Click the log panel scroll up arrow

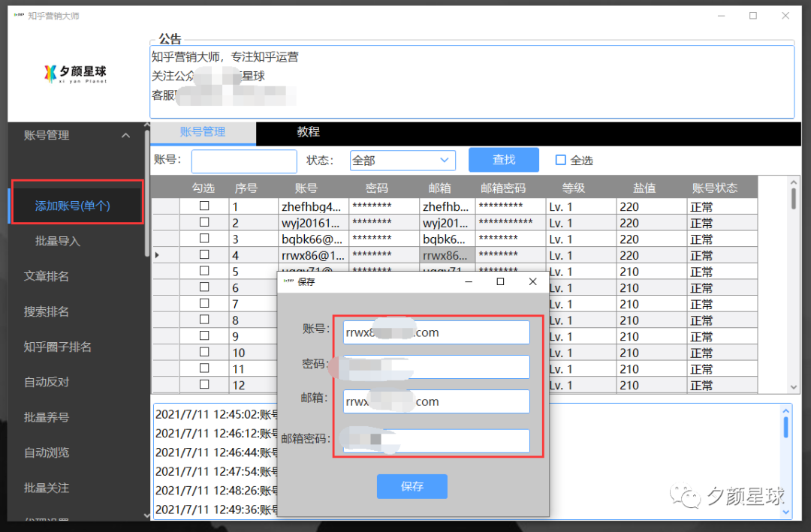[x=785, y=411]
